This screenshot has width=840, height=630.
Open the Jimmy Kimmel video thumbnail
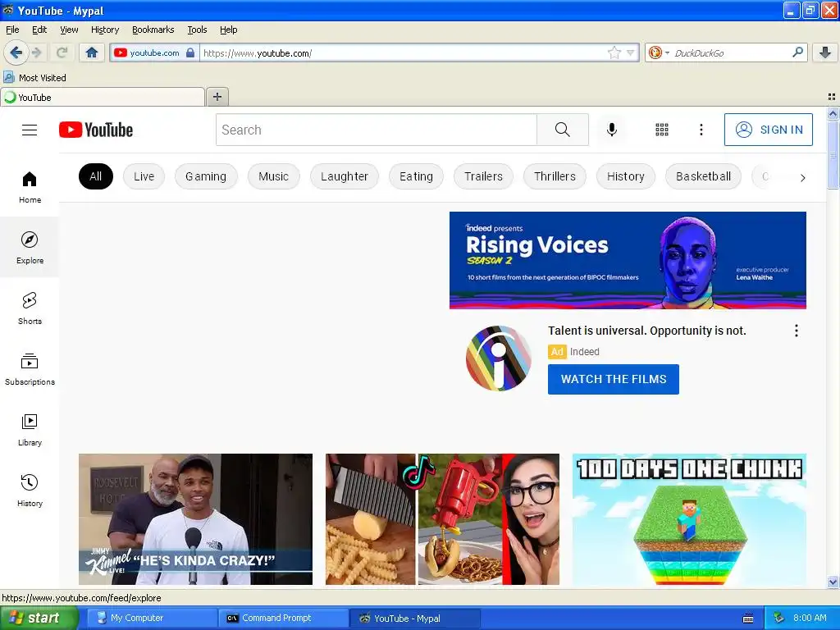(x=195, y=519)
